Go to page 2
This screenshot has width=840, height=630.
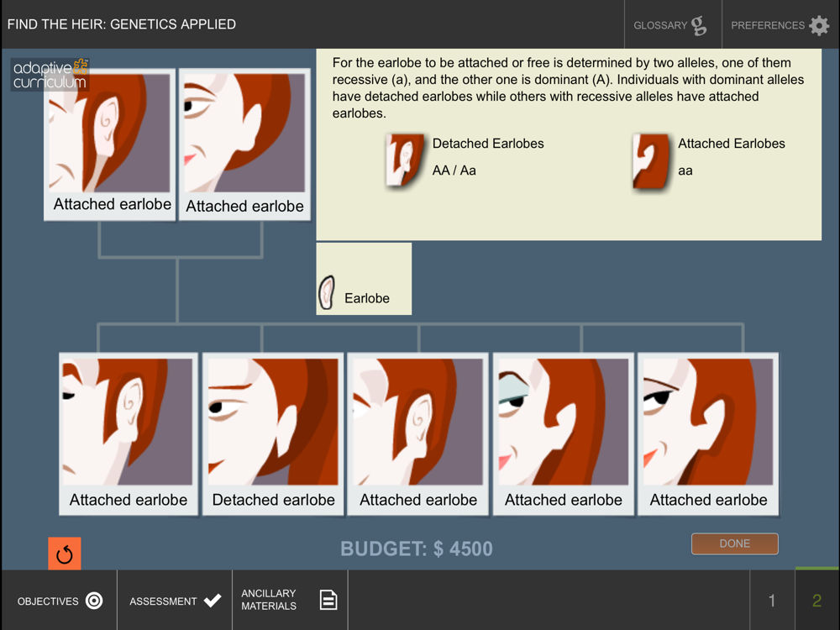(817, 601)
